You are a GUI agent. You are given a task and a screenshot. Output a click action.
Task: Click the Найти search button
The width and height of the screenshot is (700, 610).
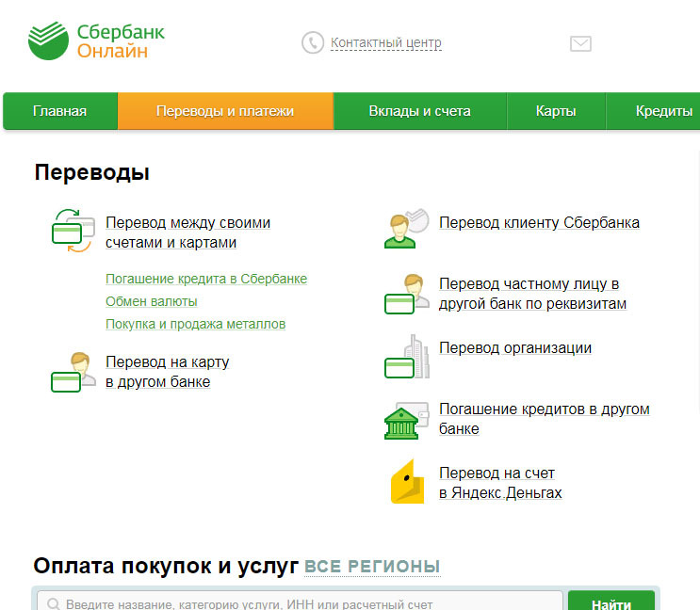[611, 602]
